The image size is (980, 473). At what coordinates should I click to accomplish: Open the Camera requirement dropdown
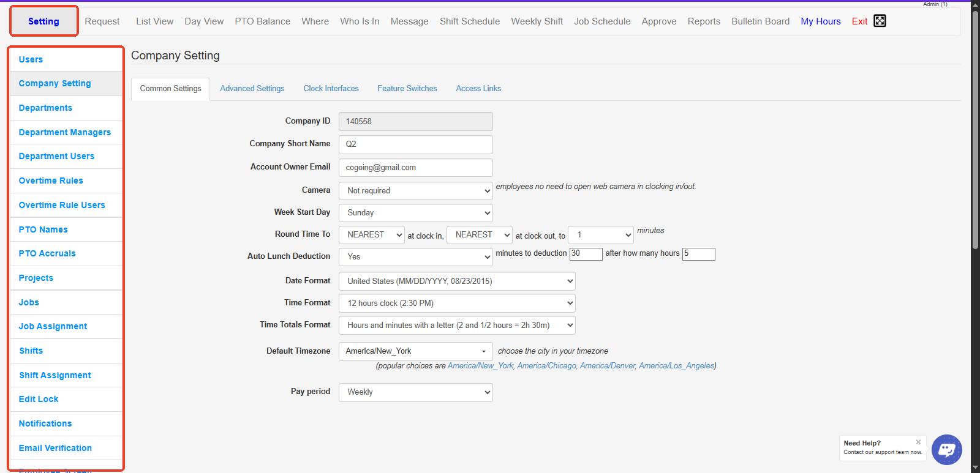pos(415,191)
